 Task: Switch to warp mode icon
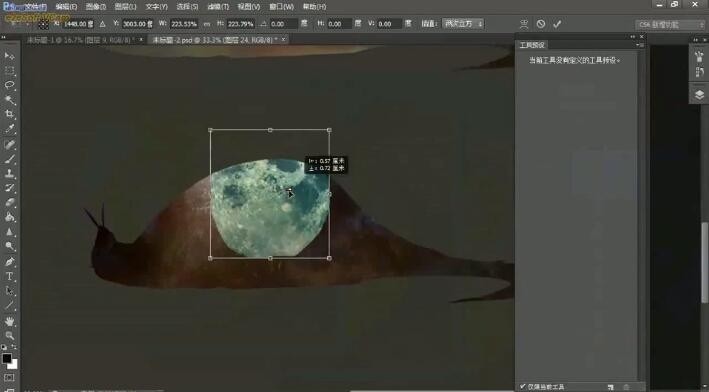click(x=524, y=24)
